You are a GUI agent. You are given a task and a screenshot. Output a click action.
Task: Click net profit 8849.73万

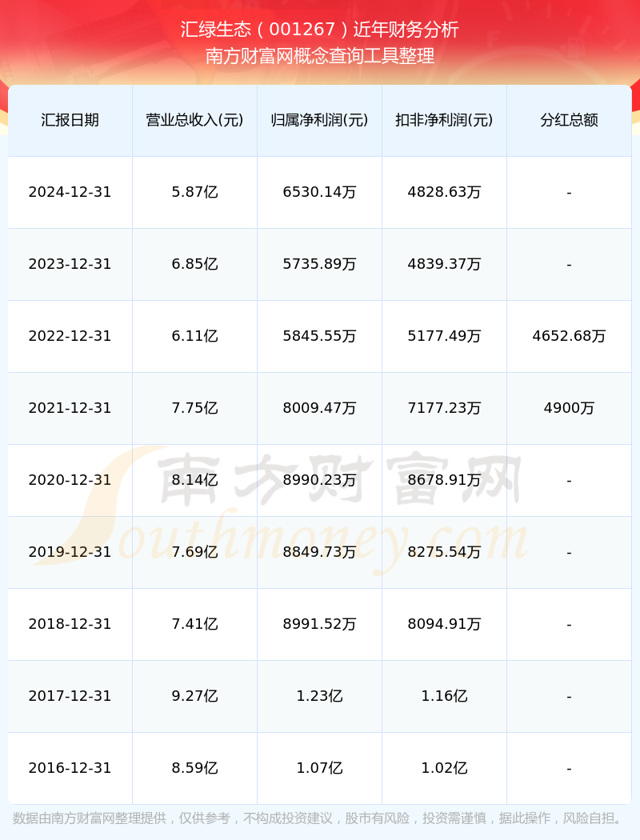click(x=320, y=552)
